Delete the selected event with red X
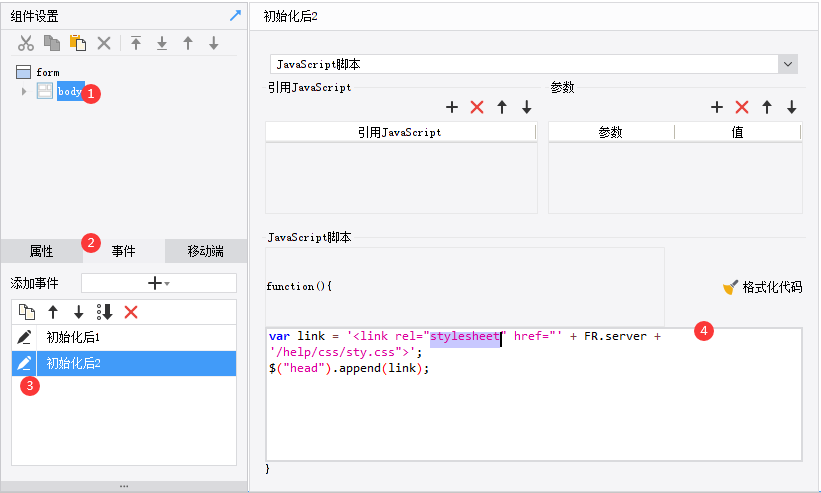The height and width of the screenshot is (493, 821). click(x=131, y=312)
